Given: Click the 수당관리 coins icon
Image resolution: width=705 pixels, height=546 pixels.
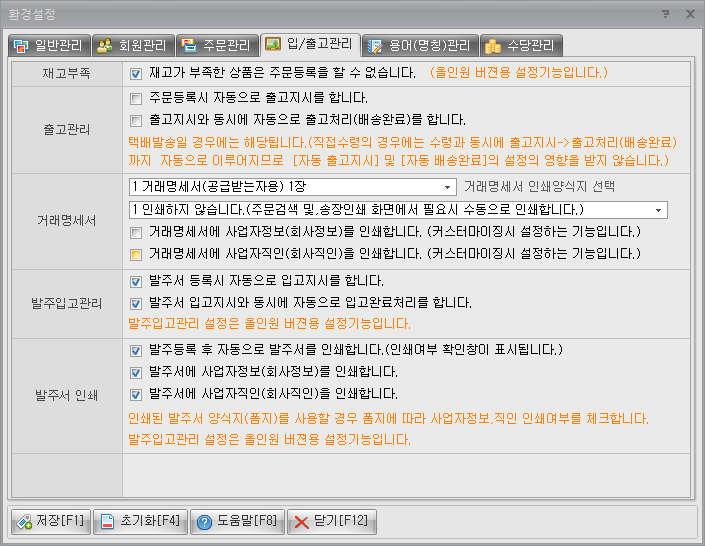Looking at the screenshot, I should (493, 46).
